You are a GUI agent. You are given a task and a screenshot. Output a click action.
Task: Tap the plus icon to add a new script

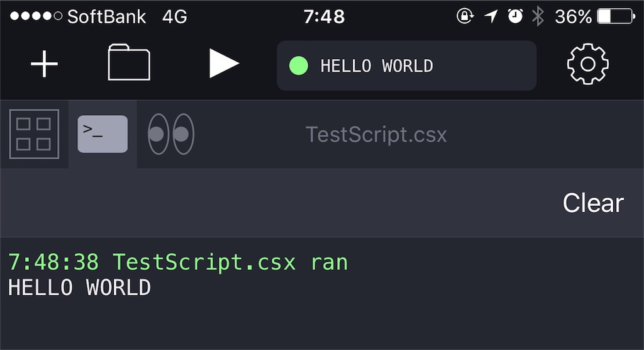[45, 64]
